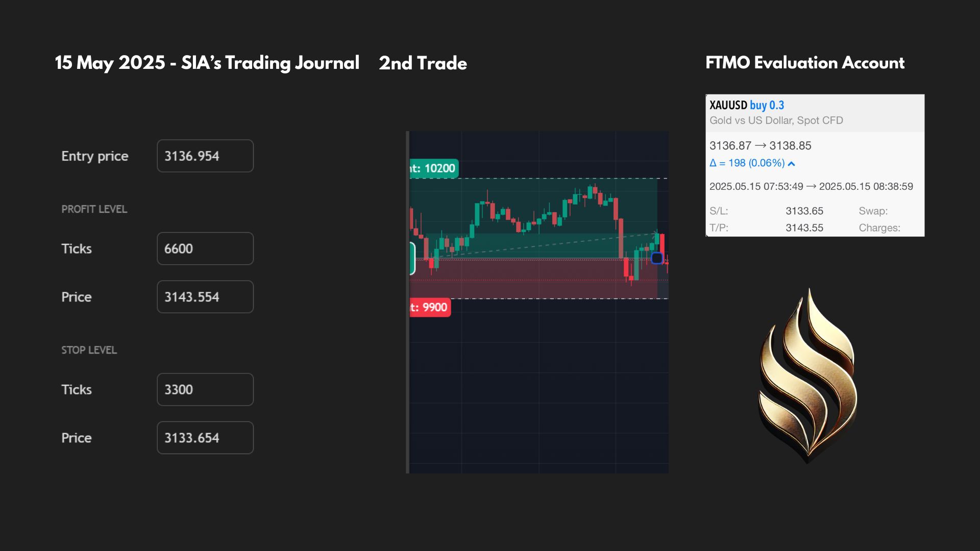Click the stop Ticks field 3300
The height and width of the screenshot is (551, 980).
point(205,389)
